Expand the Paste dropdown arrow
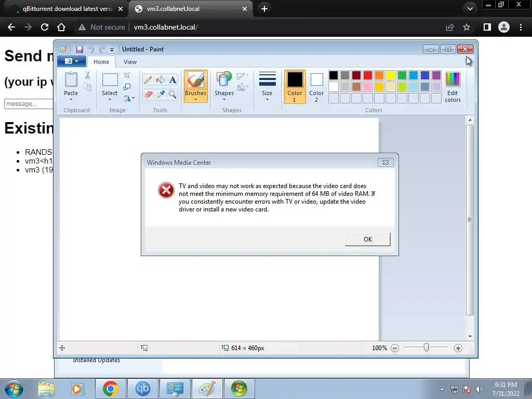The width and height of the screenshot is (532, 399). point(71,100)
